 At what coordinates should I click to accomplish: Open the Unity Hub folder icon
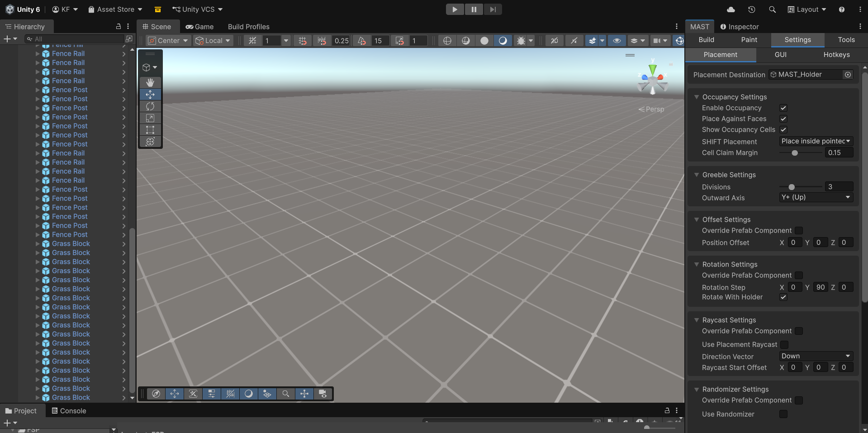[x=158, y=10]
